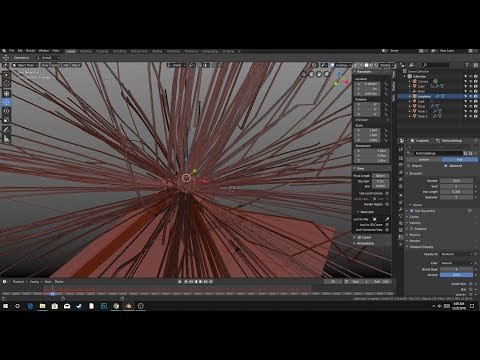The image size is (480, 360).
Task: Click the outliner filter funnel icon
Action: coord(467,65)
